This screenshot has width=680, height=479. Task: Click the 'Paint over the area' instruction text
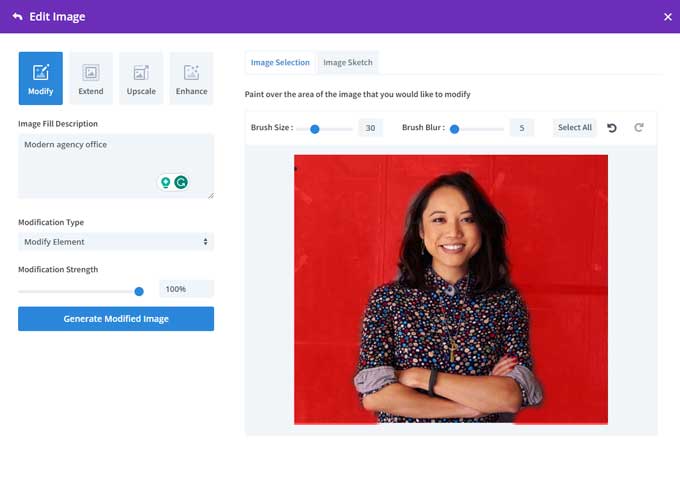[357, 94]
